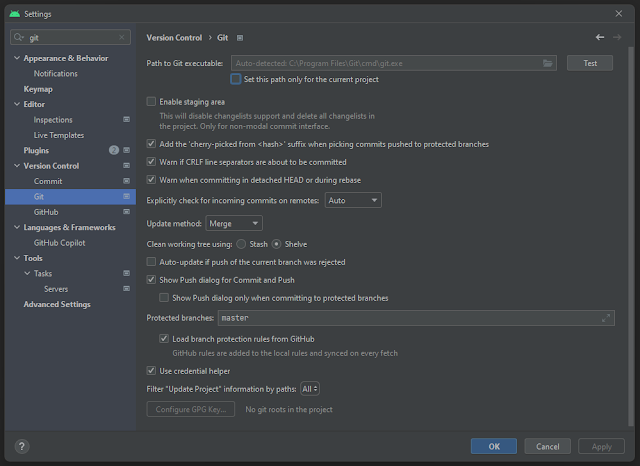
Task: Click the Plugins update count badge
Action: pyautogui.click(x=113, y=150)
